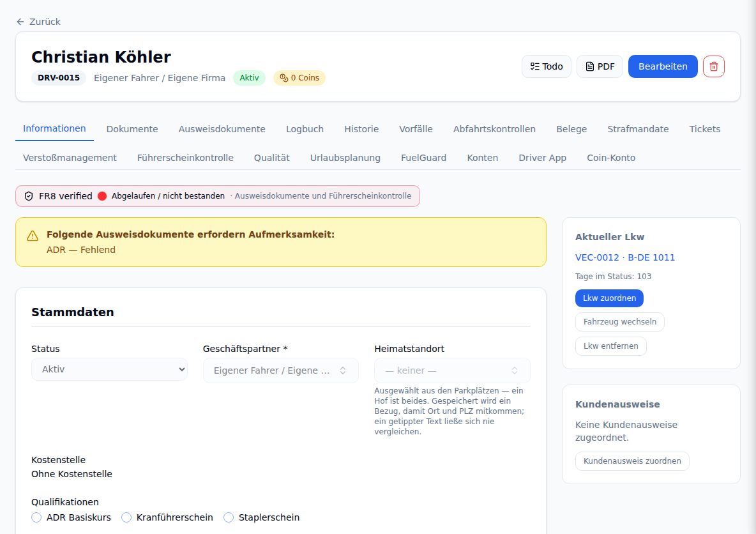756x534 pixels.
Task: Open the FuelGuard tab
Action: 424,158
